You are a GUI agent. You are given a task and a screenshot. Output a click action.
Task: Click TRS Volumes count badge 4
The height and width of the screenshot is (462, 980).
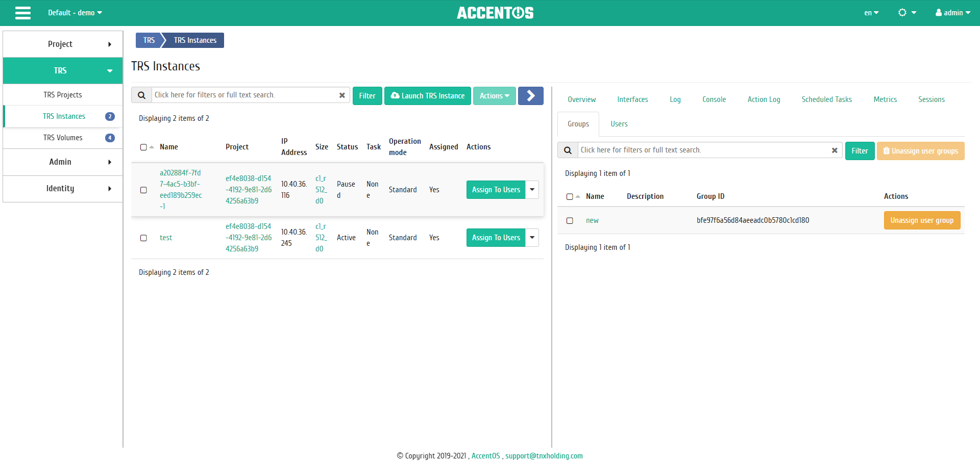110,138
